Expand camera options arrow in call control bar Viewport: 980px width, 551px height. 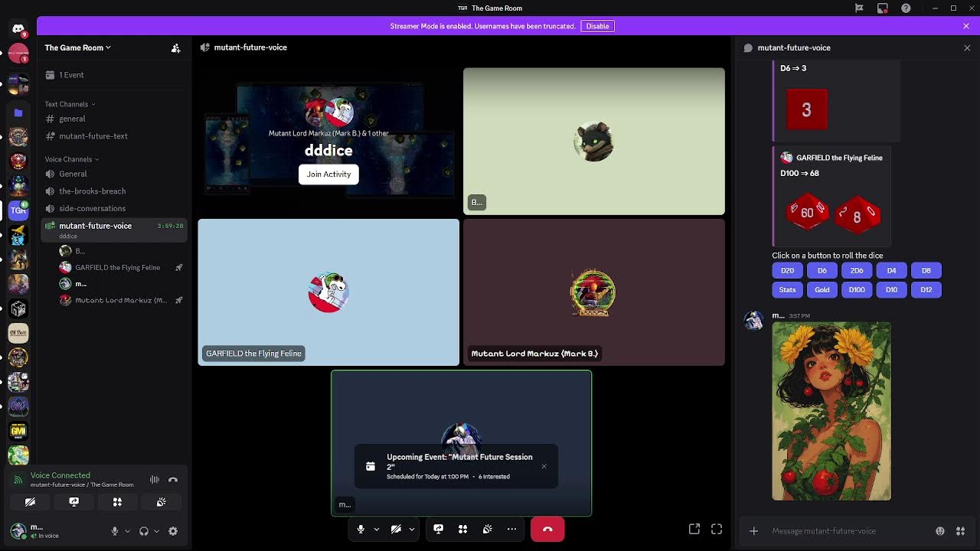411,529
